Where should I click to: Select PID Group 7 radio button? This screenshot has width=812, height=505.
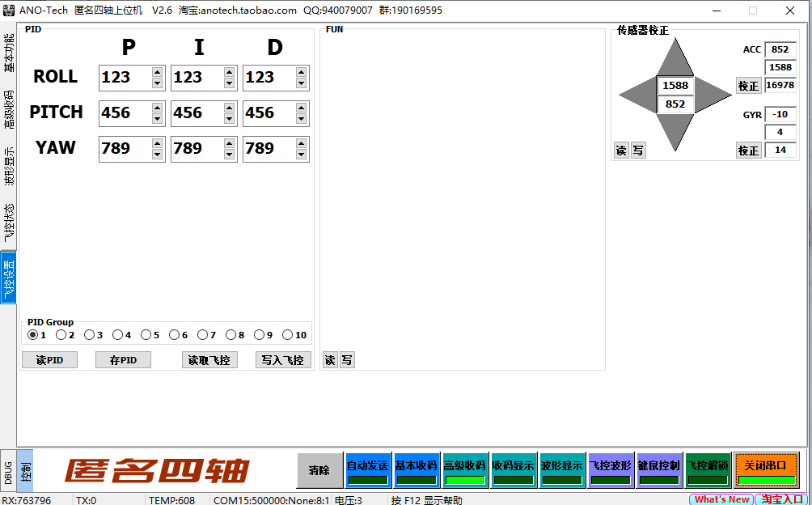tap(202, 334)
